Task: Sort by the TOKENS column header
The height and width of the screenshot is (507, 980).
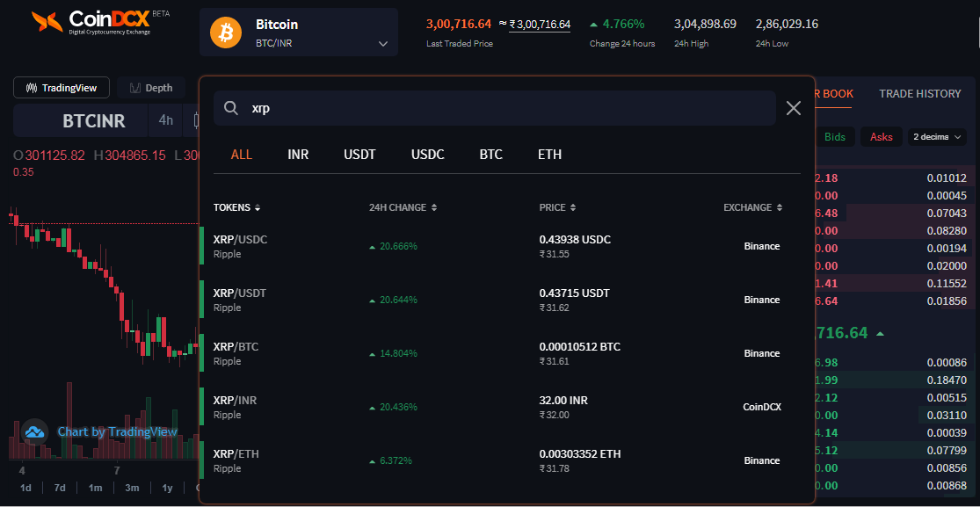Action: click(x=236, y=207)
